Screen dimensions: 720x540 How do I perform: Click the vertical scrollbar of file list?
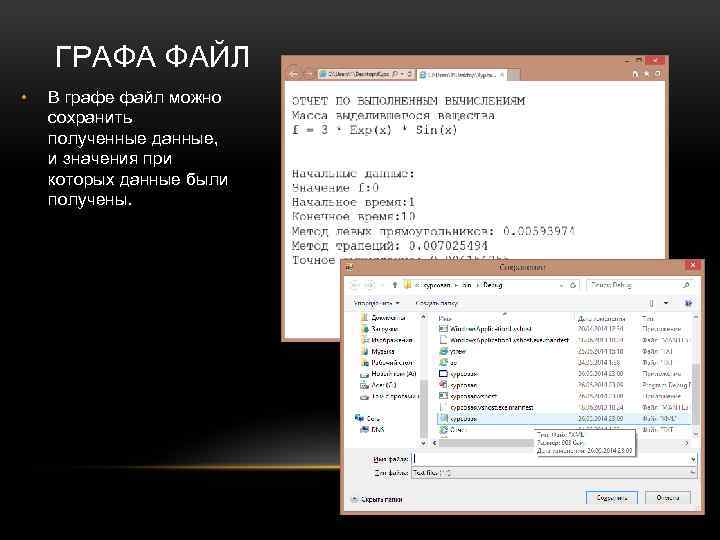pos(696,395)
